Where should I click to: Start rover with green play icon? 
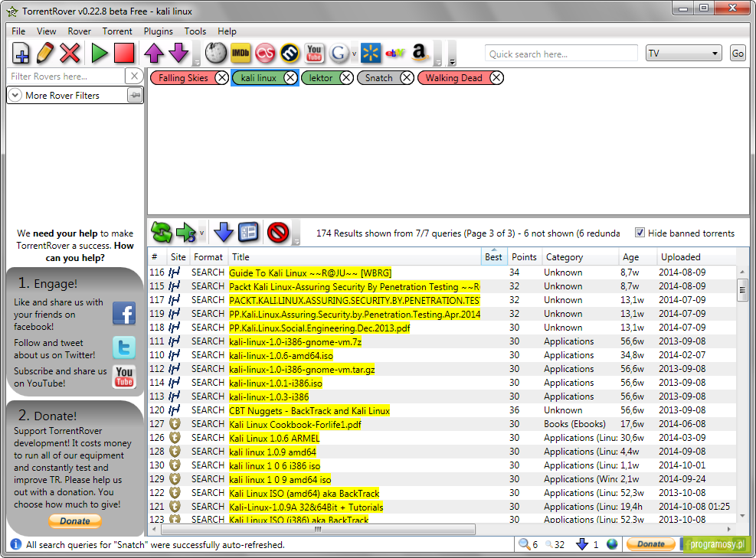coord(100,53)
